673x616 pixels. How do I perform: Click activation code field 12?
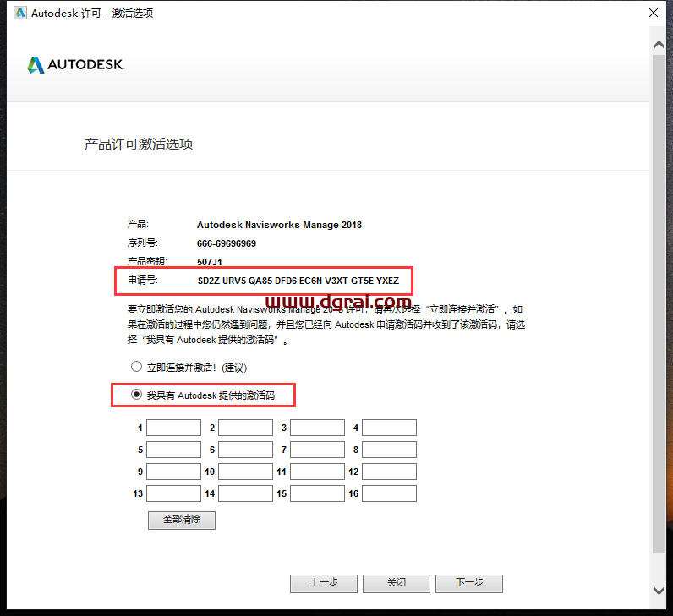[389, 472]
